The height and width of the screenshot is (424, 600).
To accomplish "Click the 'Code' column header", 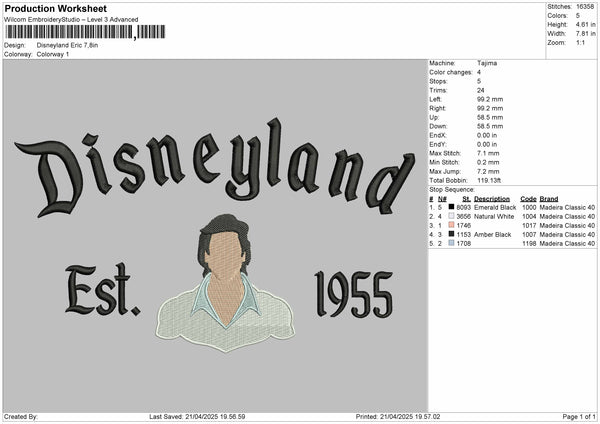I will click(x=528, y=199).
